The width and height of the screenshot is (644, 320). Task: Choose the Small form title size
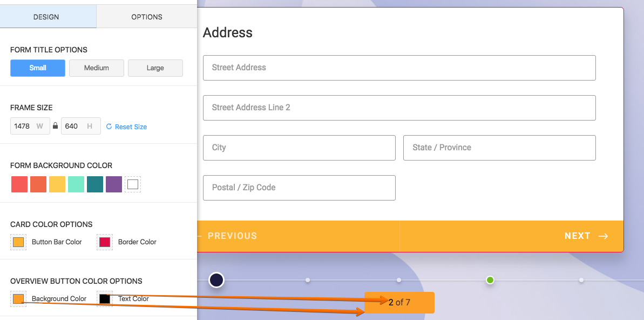click(x=38, y=68)
